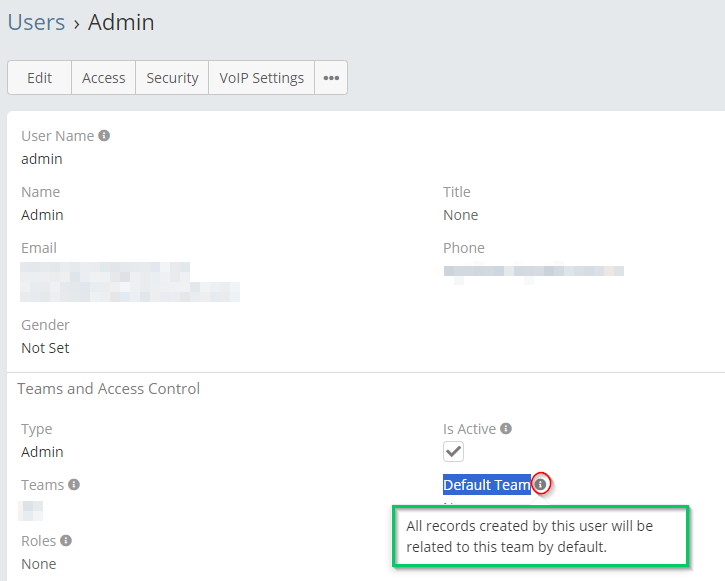Click info icon next to Roles label

(66, 540)
